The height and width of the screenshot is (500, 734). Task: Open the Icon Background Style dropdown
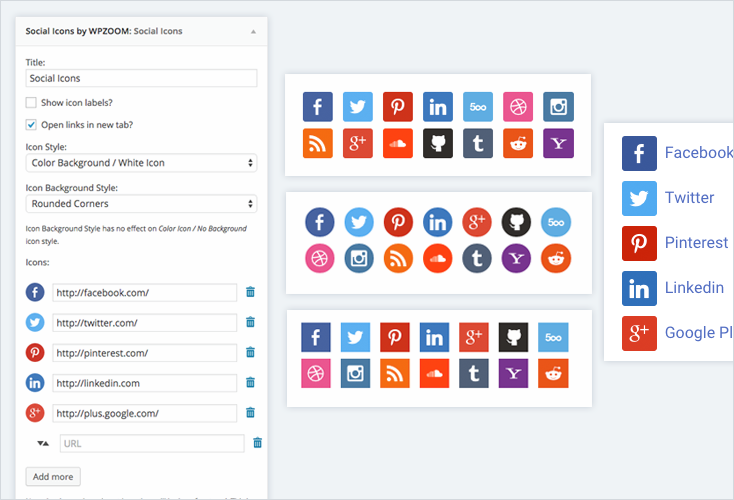(x=141, y=204)
